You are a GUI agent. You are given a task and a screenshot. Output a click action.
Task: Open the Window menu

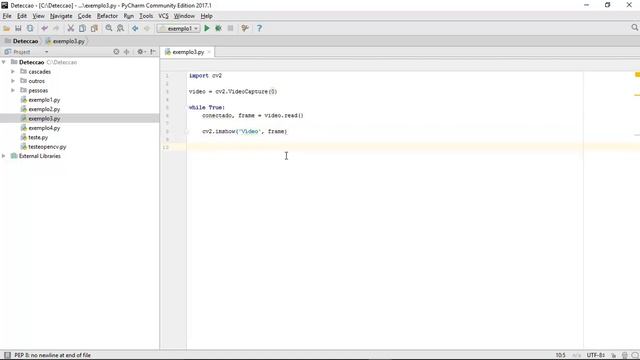tap(184, 16)
